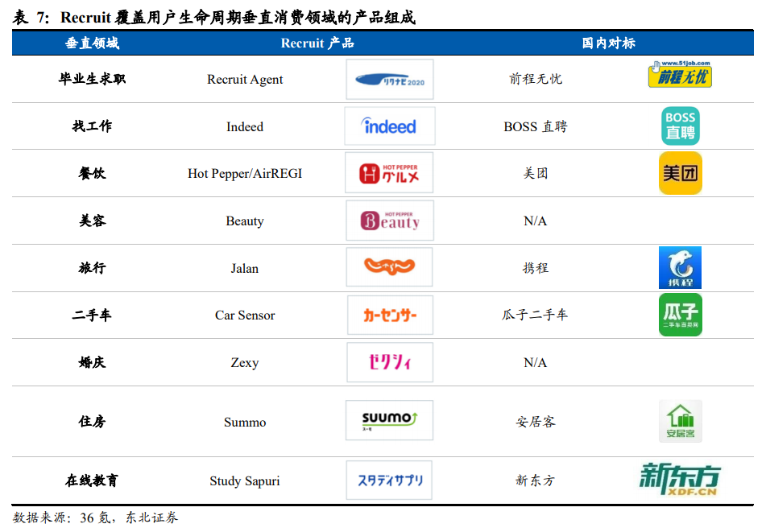Click the blue Study Sapuri katakana logo
Viewport: 766px width, 532px height.
[389, 480]
